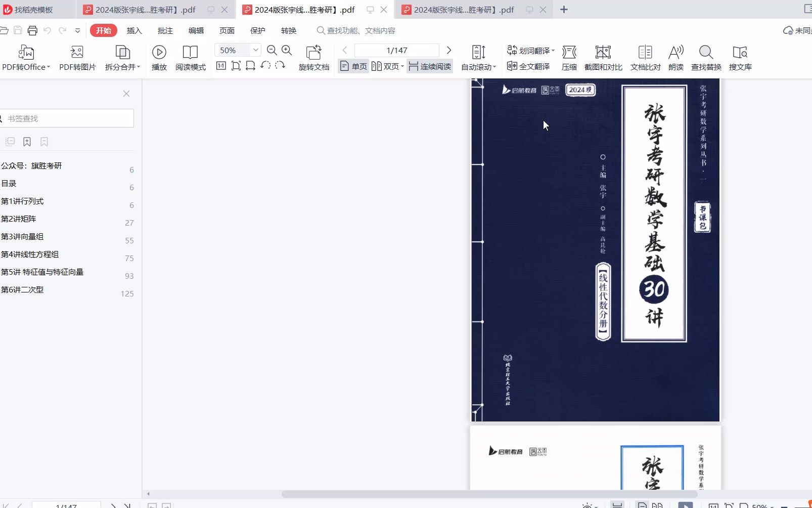Image resolution: width=812 pixels, height=508 pixels.
Task: Click the undo arrow icon
Action: (47, 30)
